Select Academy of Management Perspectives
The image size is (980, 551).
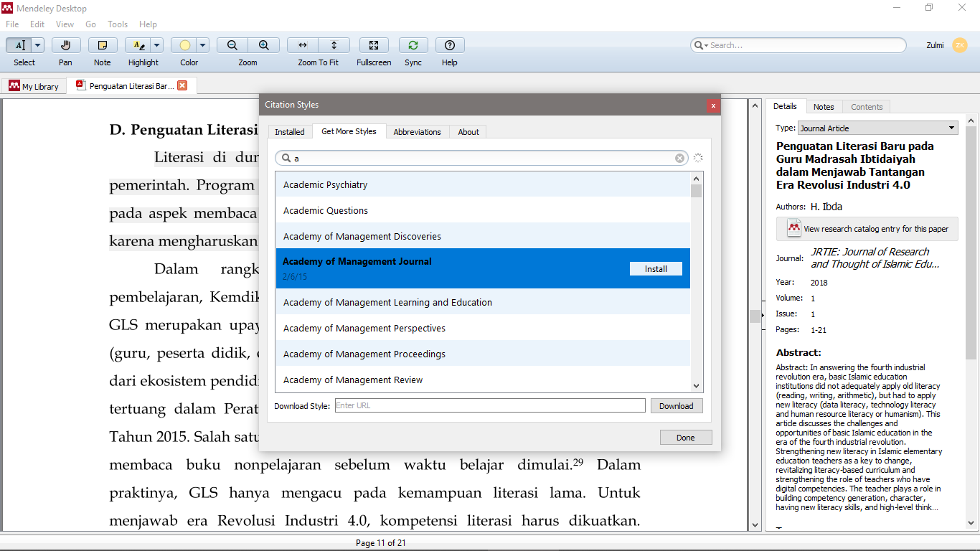click(x=483, y=328)
